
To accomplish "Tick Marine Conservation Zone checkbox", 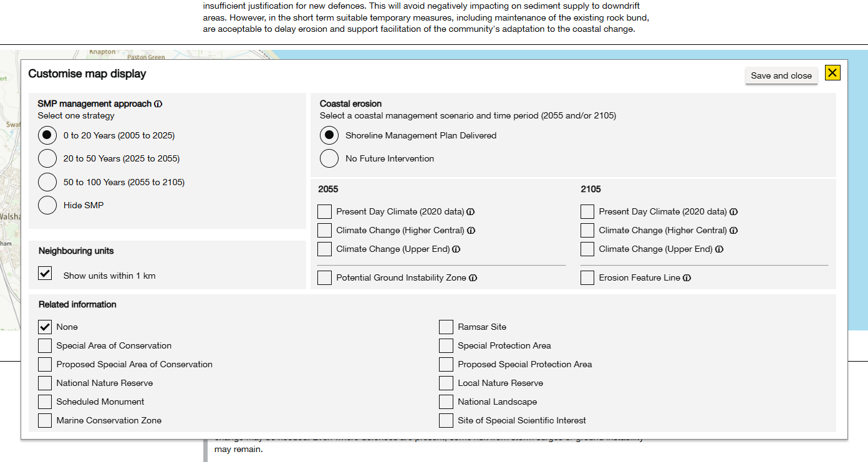I will (45, 421).
